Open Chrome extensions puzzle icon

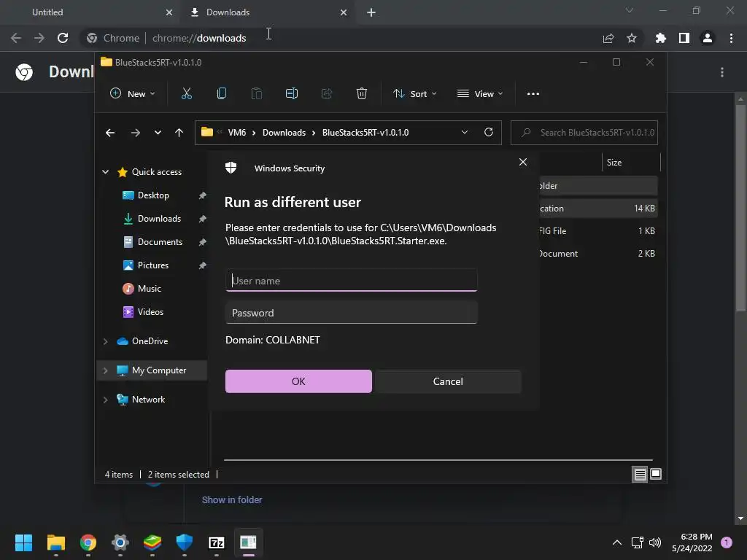pyautogui.click(x=661, y=38)
